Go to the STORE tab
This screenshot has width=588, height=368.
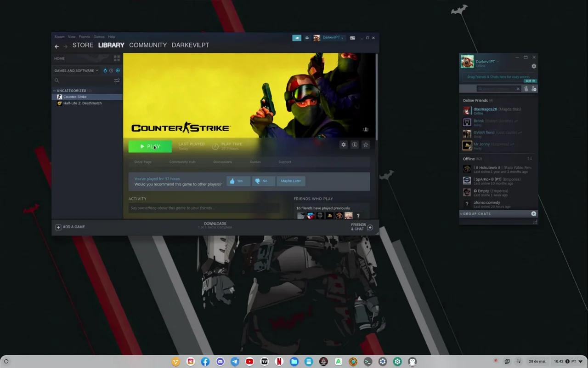(83, 45)
